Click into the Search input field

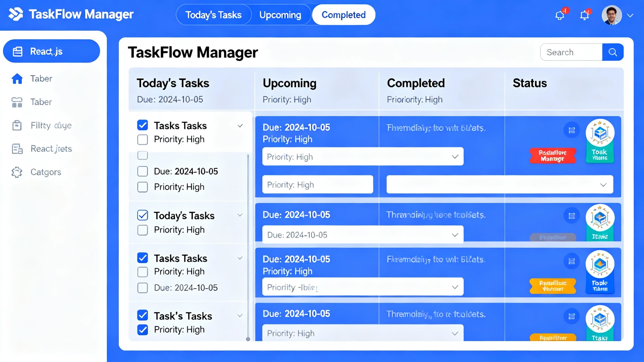[x=571, y=52]
